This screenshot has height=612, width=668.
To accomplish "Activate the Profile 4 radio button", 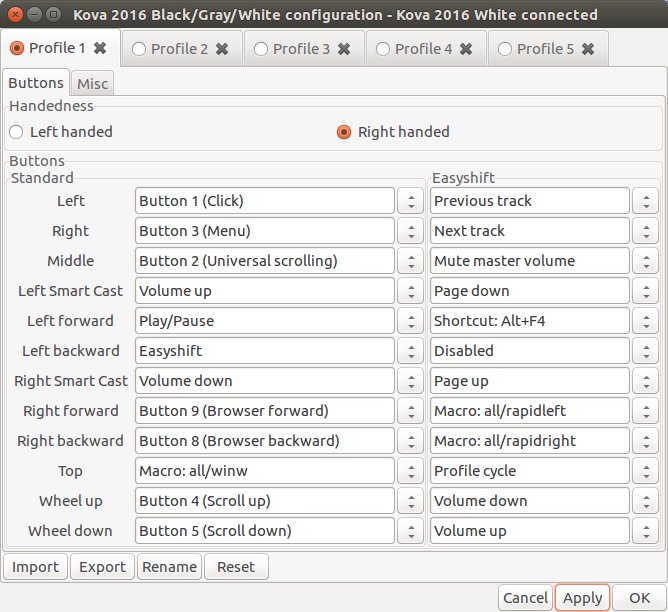I will [383, 49].
